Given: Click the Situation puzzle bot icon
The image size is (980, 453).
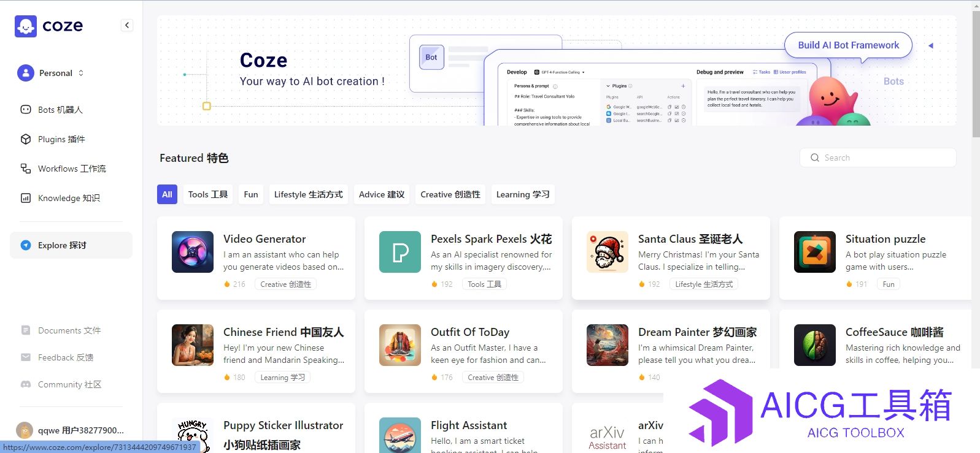Looking at the screenshot, I should 815,252.
